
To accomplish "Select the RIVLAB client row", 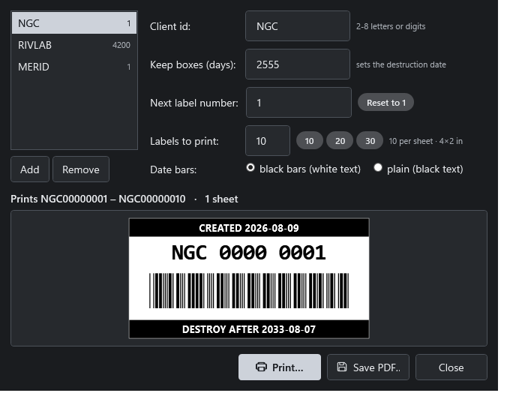I will coord(74,45).
